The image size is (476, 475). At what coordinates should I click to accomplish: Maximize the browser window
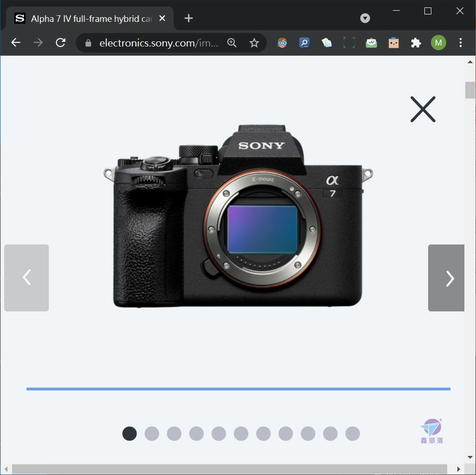pos(428,11)
